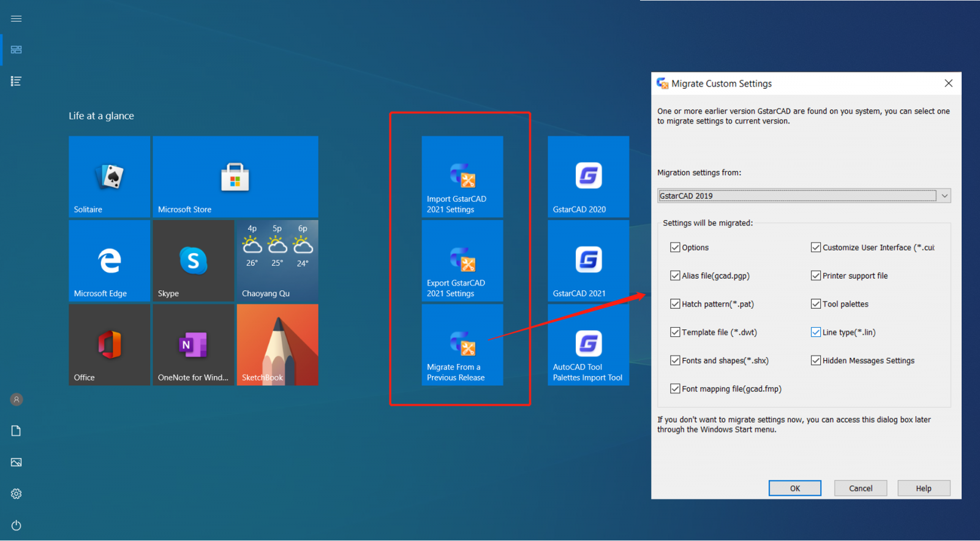This screenshot has width=980, height=541.
Task: Open the OneNote for Windows tile
Action: [193, 344]
